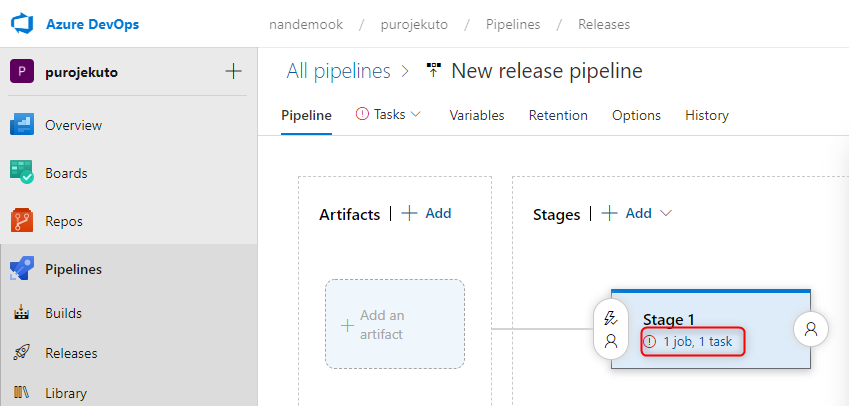Expand the Add stage dropdown arrow
This screenshot has width=849, height=406.
pos(666,213)
